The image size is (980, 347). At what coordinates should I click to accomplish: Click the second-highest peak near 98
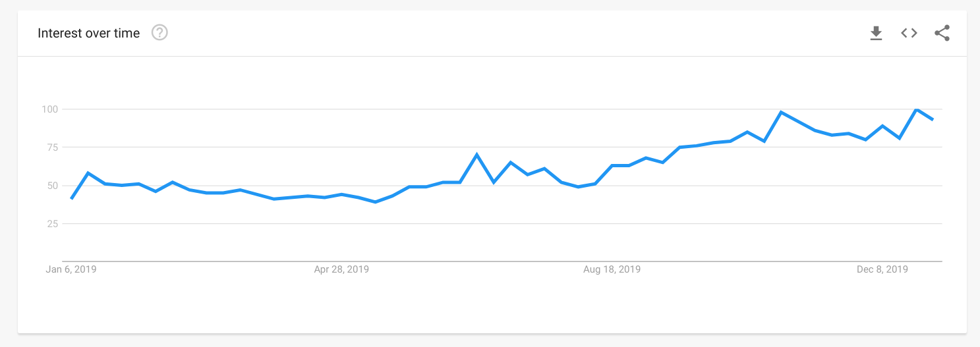click(x=781, y=112)
